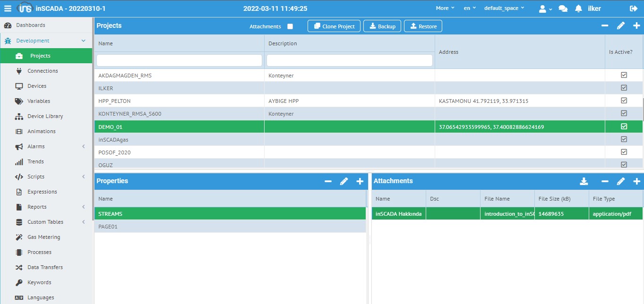Screen dimensions: 644x304
Task: Go to Gas Metering page
Action: tap(43, 237)
